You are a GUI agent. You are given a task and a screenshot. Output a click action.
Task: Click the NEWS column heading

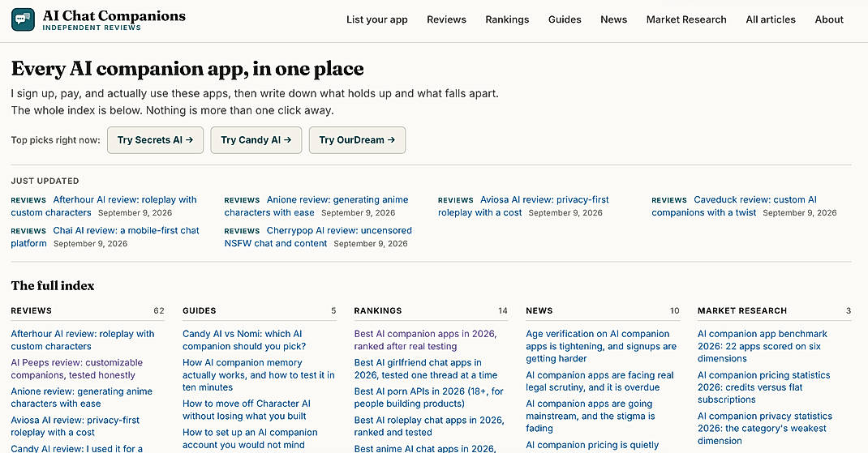tap(539, 310)
